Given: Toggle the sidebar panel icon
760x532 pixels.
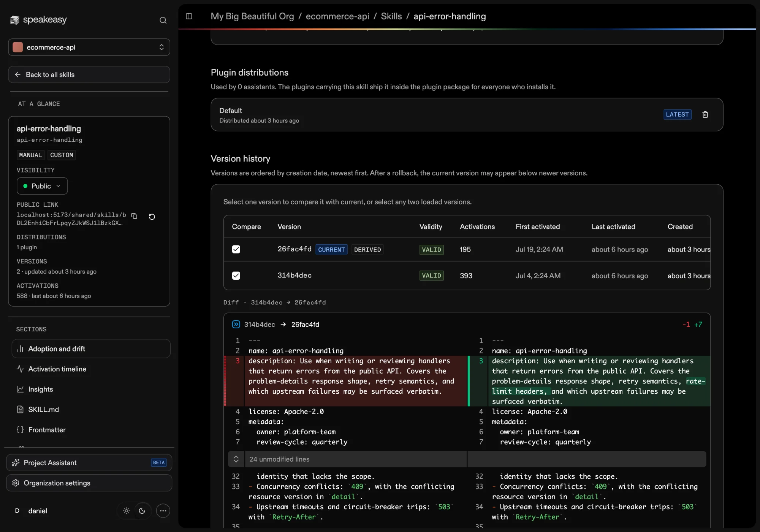Looking at the screenshot, I should 189,16.
